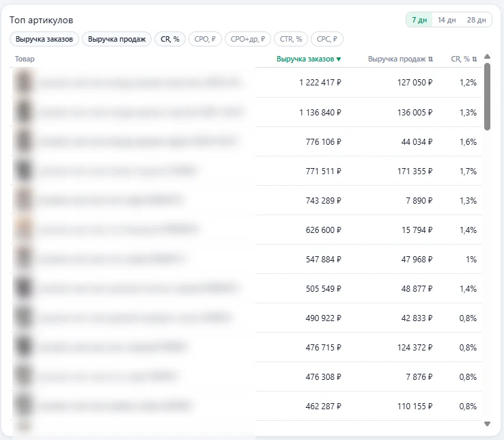Click the 1,7% CR cell
Image resolution: width=504 pixels, height=440 pixels.
(x=468, y=171)
